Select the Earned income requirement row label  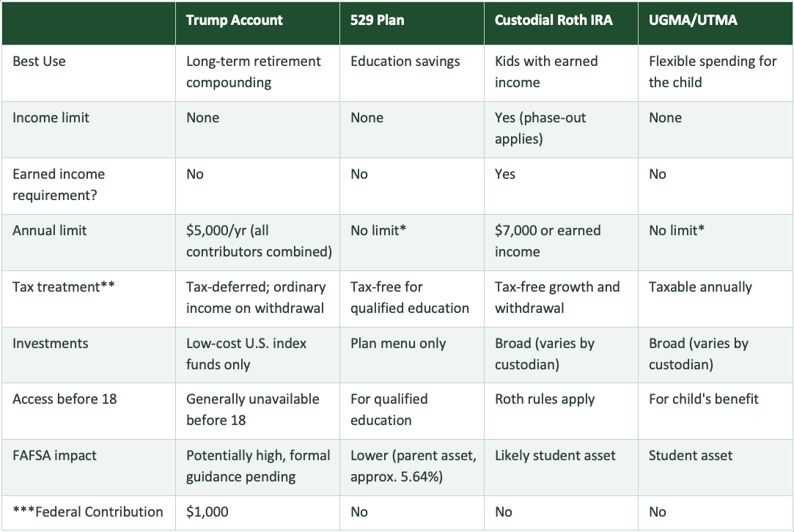(x=59, y=185)
